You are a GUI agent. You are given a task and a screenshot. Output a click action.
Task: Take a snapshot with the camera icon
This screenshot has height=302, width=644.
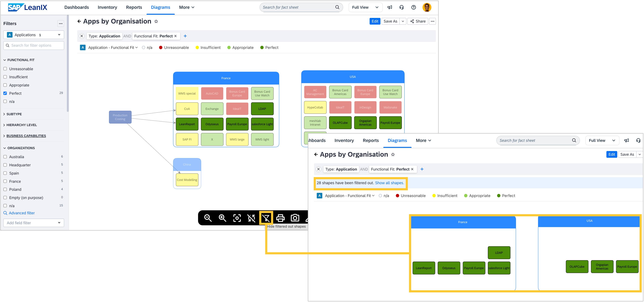coord(295,218)
